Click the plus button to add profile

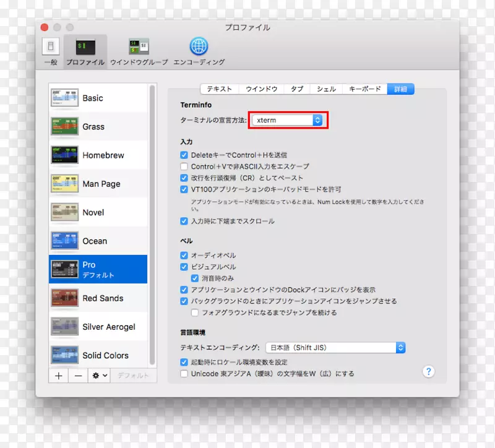pyautogui.click(x=59, y=376)
